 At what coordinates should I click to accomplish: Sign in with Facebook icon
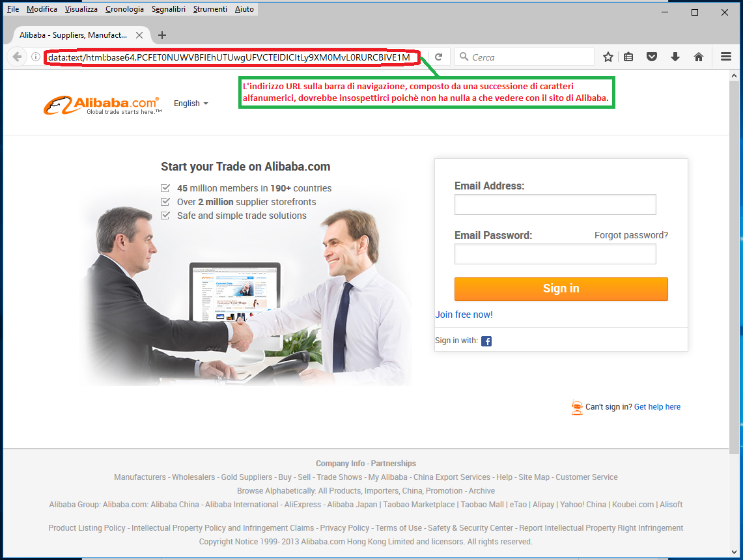point(486,341)
